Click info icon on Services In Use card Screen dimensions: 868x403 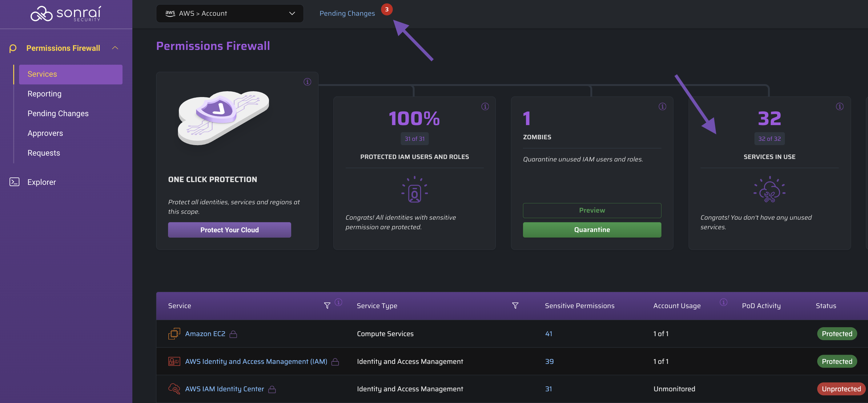[x=839, y=106]
